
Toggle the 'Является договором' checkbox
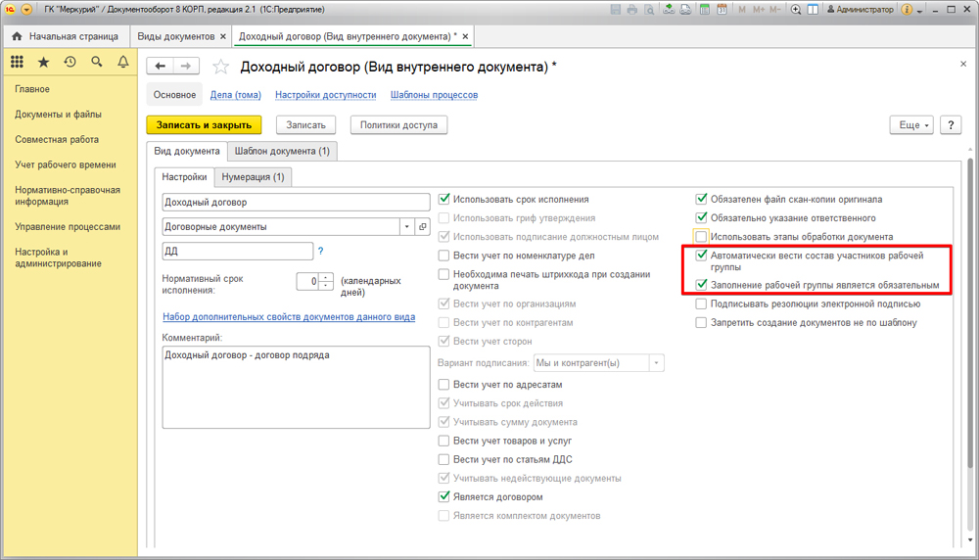(444, 497)
